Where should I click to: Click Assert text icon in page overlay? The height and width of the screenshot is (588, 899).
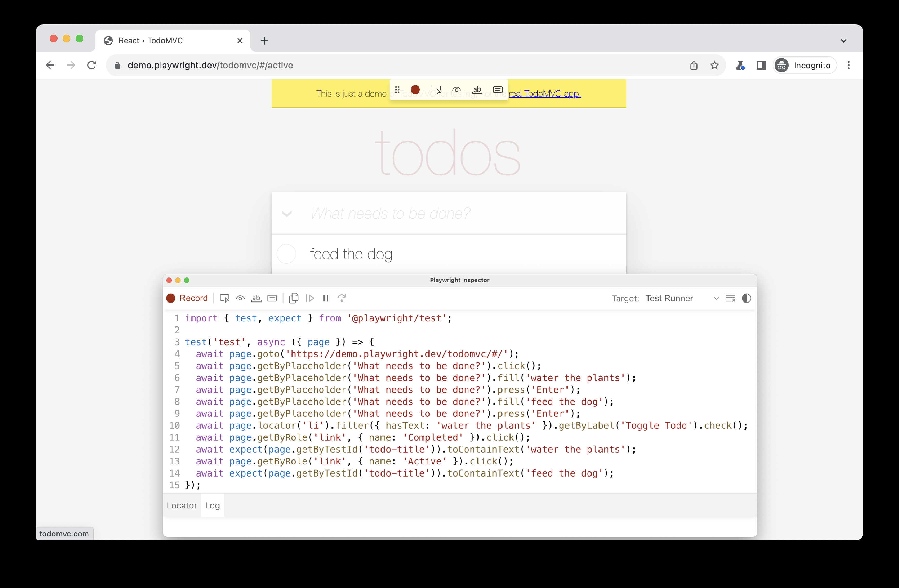[x=477, y=90]
